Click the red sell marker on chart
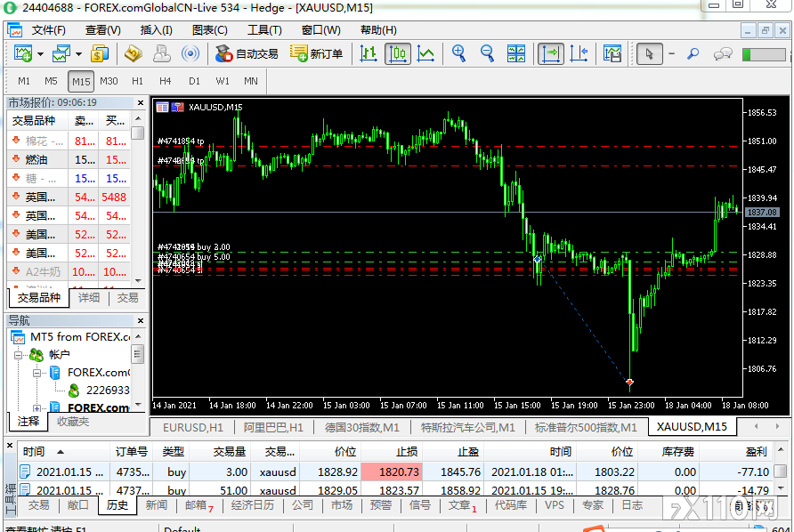 629,383
